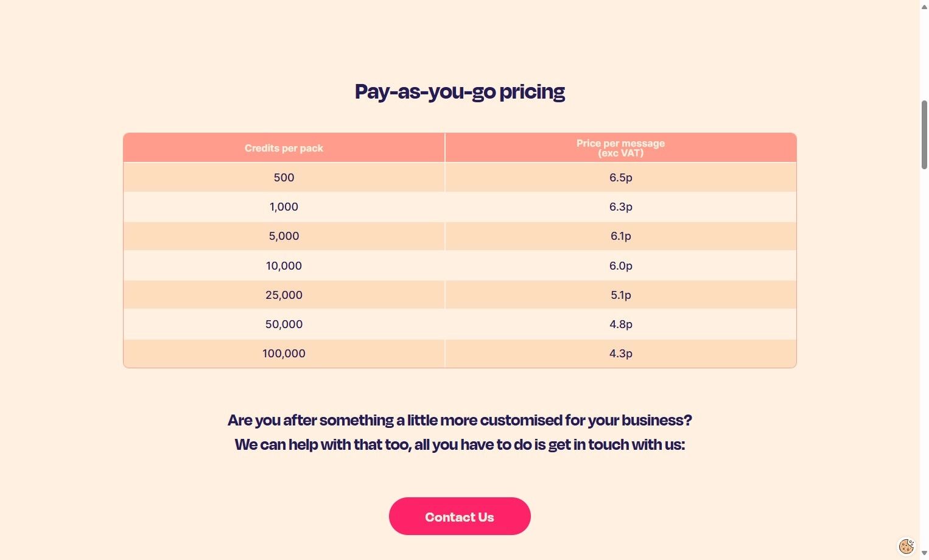Click the scroll up arrow
The width and height of the screenshot is (929, 560).
click(924, 5)
